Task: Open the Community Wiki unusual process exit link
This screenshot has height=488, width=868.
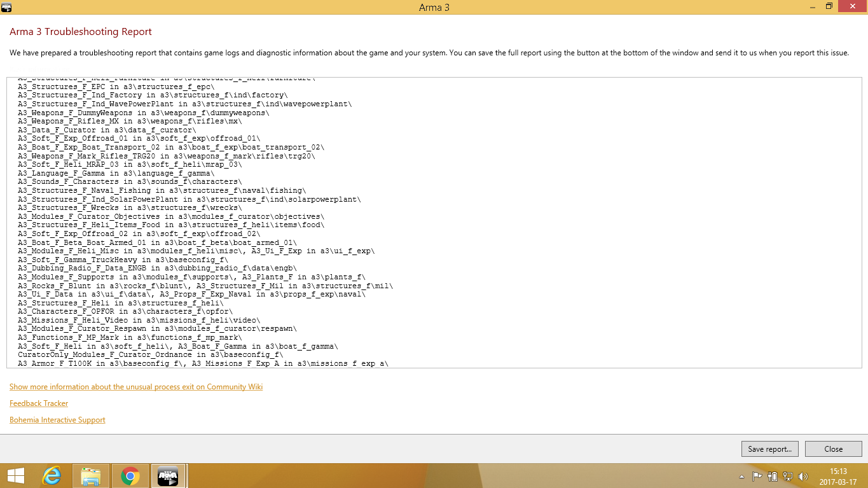Action: tap(135, 387)
